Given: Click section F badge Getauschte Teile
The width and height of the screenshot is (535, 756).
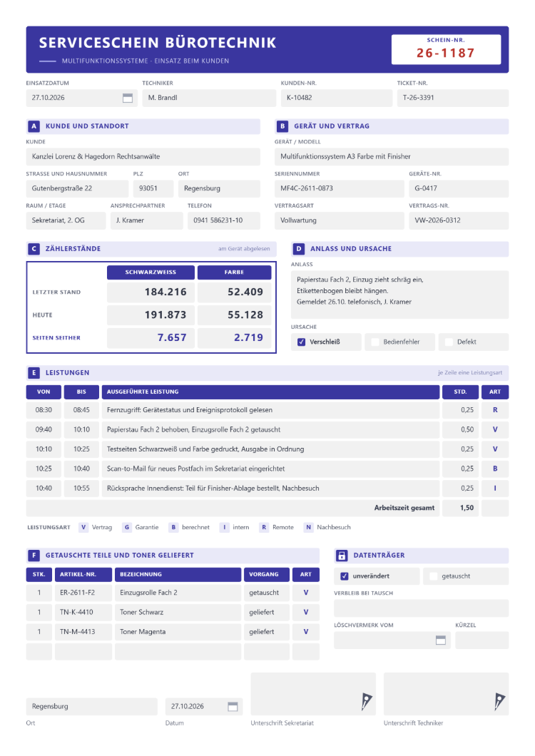Looking at the screenshot, I should 34,556.
